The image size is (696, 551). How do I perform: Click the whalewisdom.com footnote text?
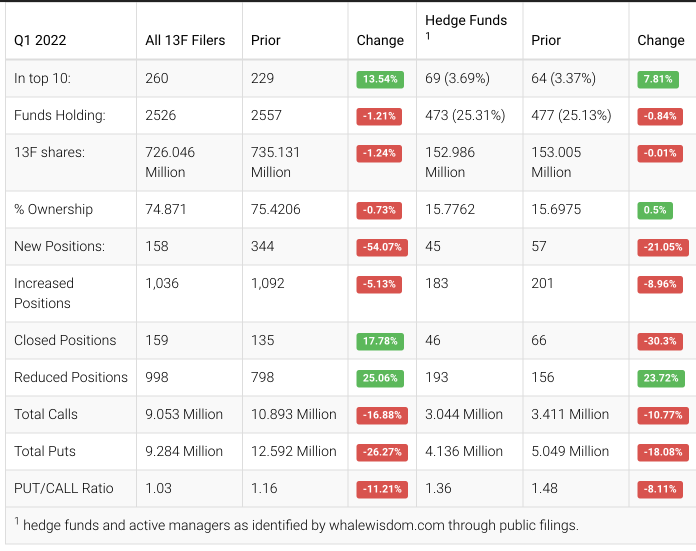pyautogui.click(x=300, y=524)
